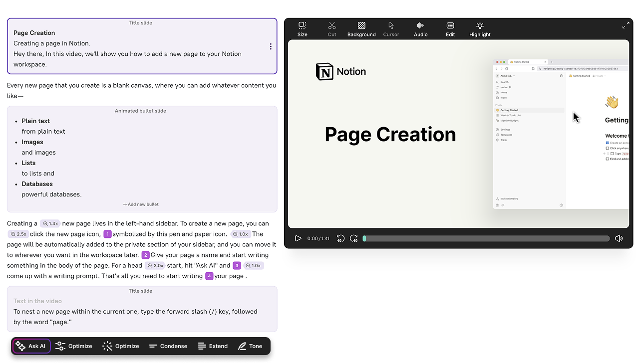Click the "To nest a new page" slide text

135,317
